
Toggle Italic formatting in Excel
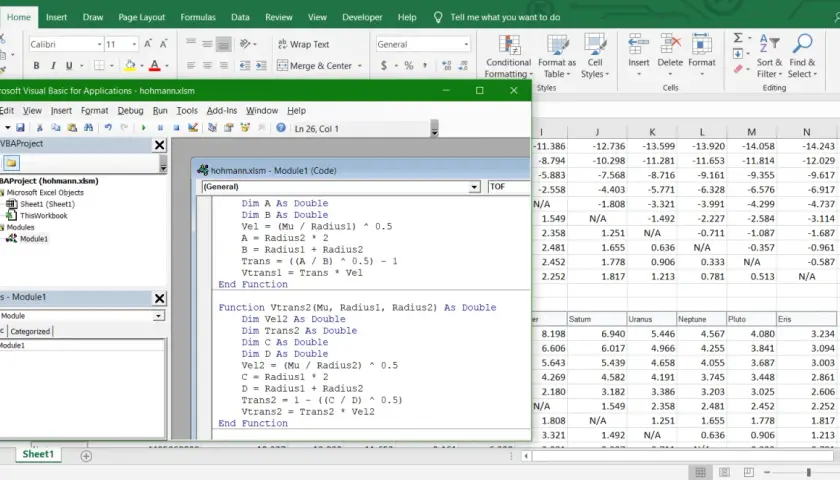tap(52, 65)
